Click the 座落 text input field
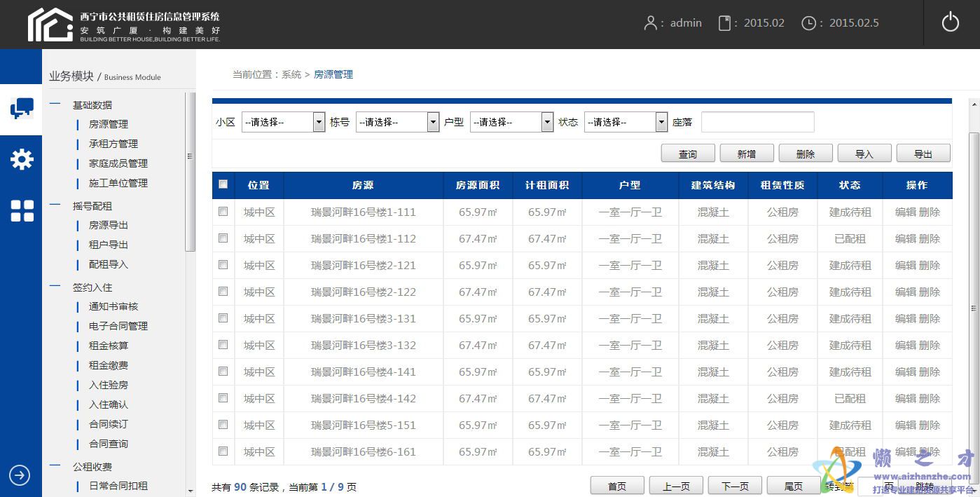This screenshot has height=497, width=980. (757, 122)
